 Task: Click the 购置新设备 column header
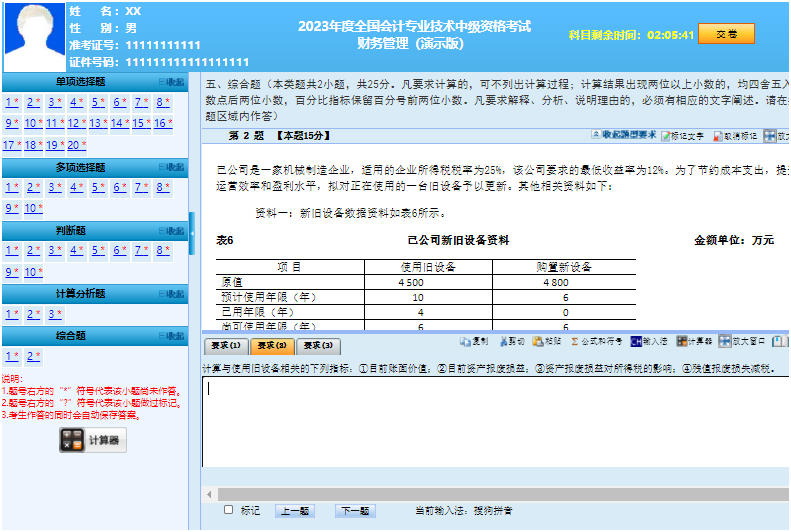tap(564, 267)
